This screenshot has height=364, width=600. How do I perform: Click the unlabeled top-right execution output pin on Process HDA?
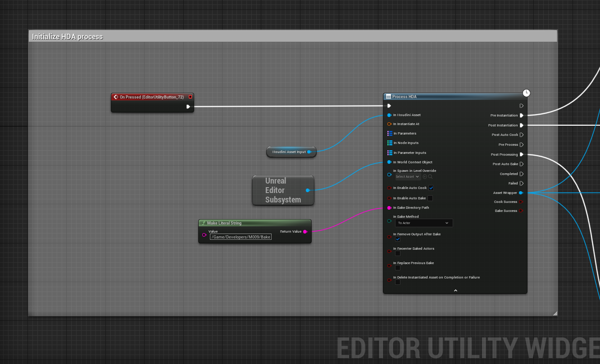[521, 106]
